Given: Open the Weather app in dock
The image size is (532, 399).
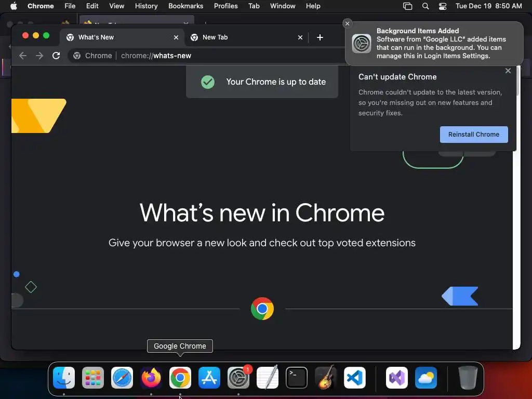Looking at the screenshot, I should [x=426, y=378].
